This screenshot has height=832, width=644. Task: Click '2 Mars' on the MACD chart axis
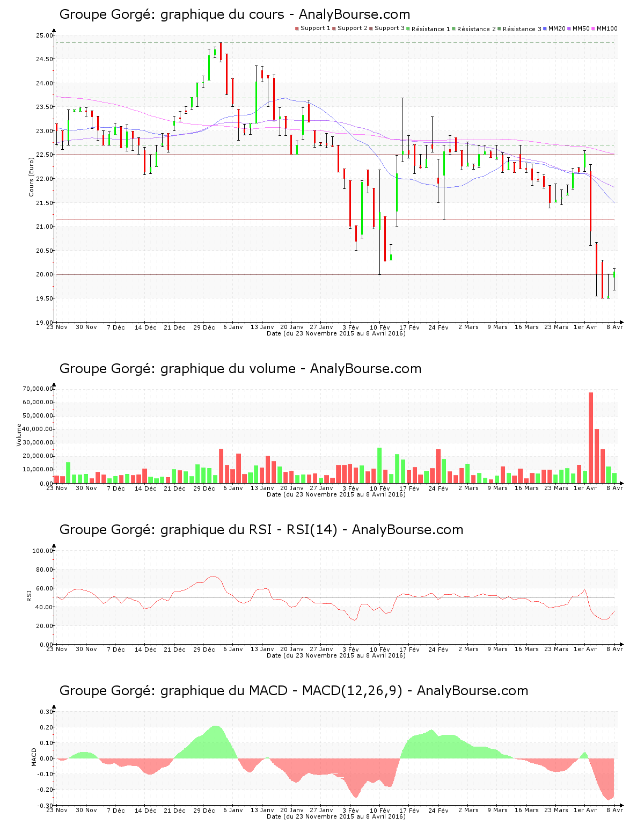[469, 811]
